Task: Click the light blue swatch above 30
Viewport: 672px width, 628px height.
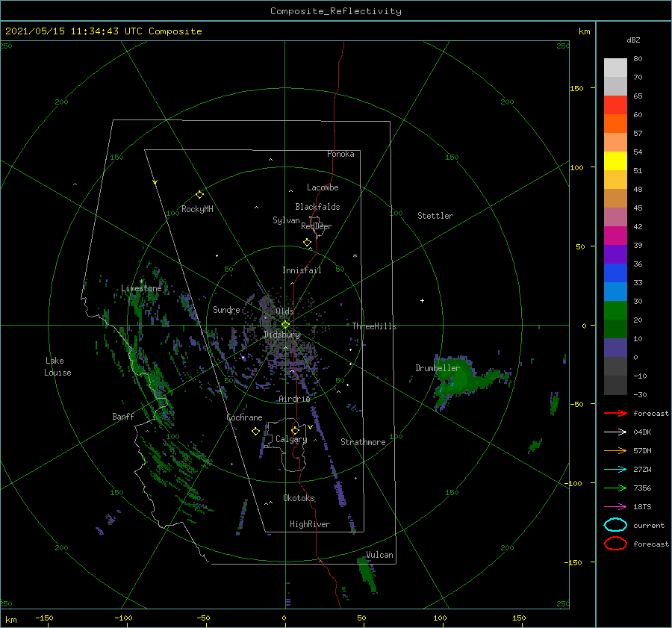Action: point(615,292)
